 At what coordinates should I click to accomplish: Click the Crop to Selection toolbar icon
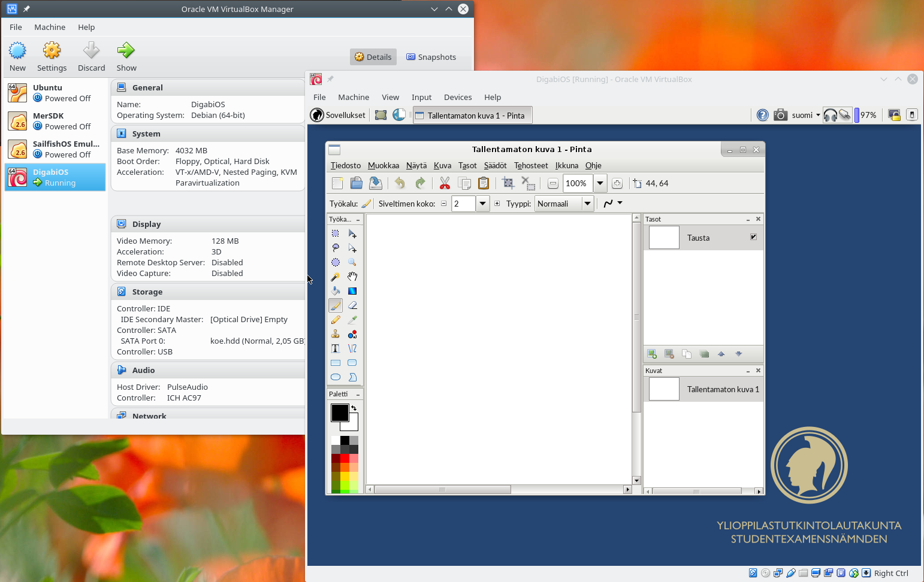click(508, 183)
